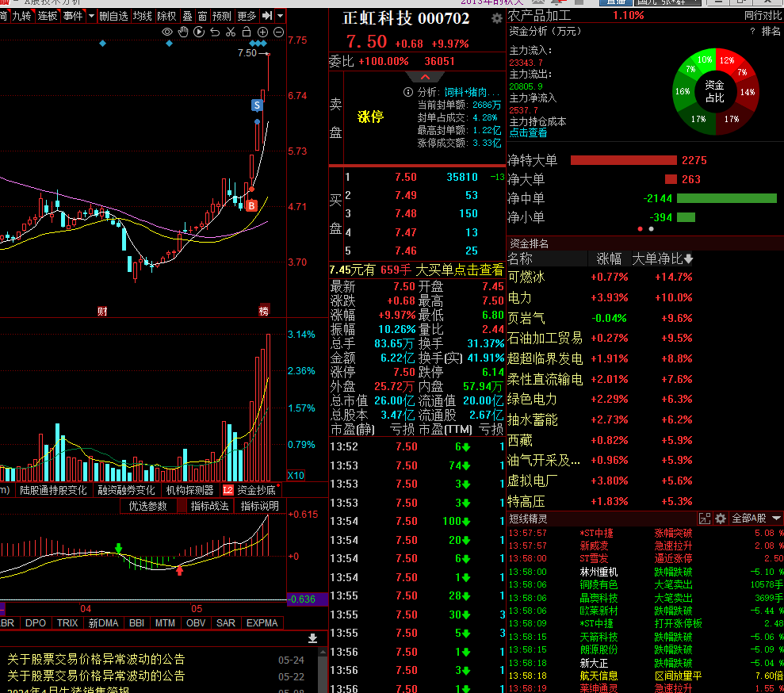Click the download arrow icon above the announcements

click(312, 638)
